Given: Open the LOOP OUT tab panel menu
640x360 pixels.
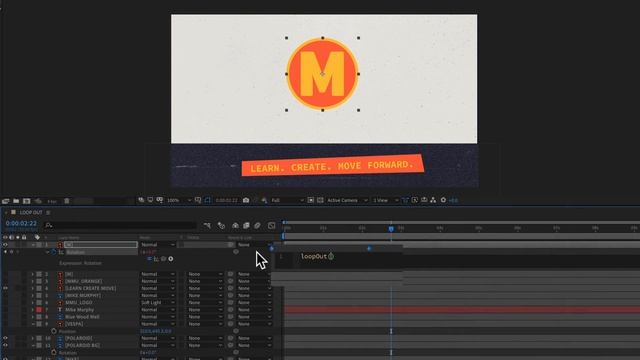Looking at the screenshot, I should click(48, 213).
